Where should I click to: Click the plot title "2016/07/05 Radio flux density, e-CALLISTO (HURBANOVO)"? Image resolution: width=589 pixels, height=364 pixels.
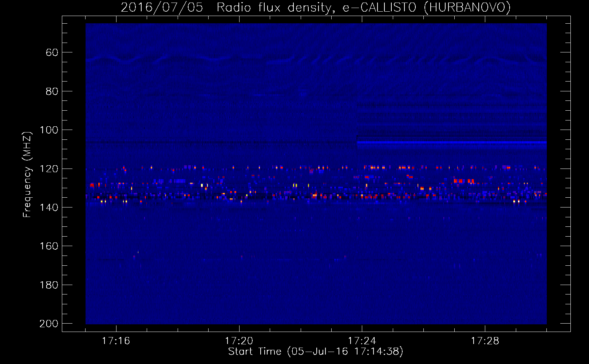pos(316,8)
